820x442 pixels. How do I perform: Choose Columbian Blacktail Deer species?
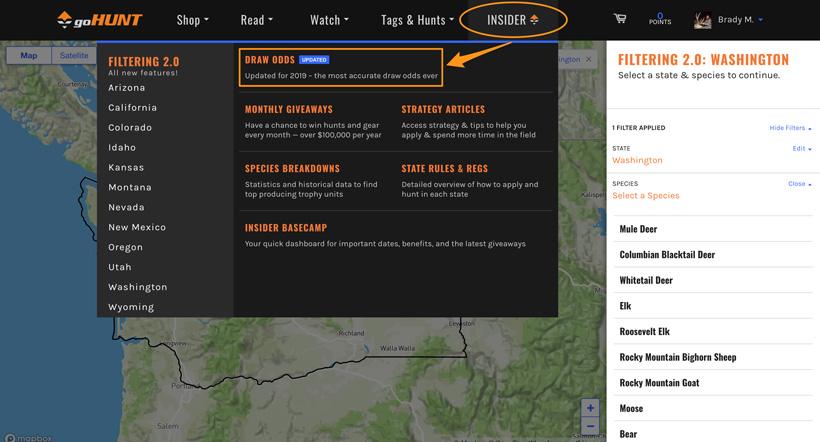pos(713,255)
